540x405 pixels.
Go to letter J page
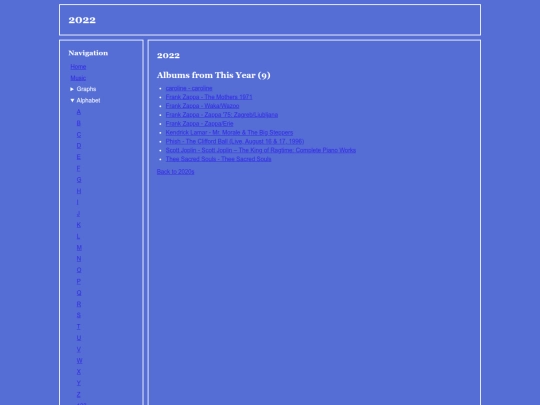pos(78,214)
